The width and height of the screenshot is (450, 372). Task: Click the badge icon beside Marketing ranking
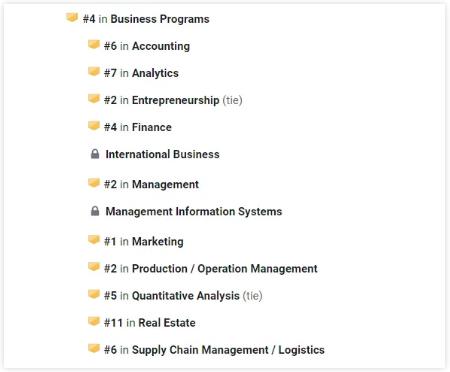click(94, 240)
